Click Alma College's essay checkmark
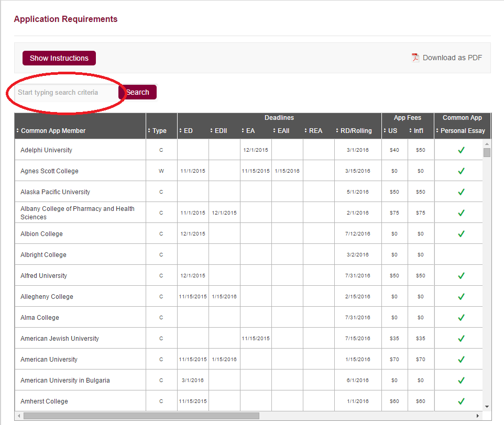 [461, 317]
